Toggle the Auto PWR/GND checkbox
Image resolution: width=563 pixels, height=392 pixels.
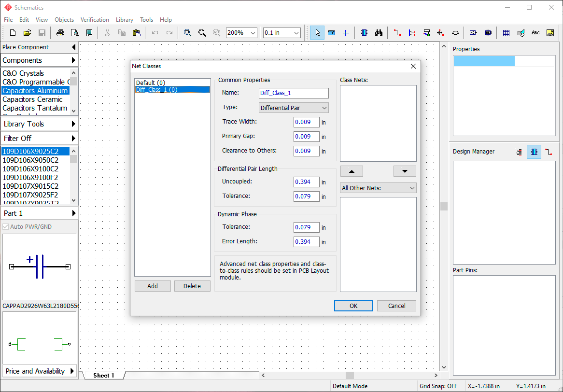pos(5,227)
